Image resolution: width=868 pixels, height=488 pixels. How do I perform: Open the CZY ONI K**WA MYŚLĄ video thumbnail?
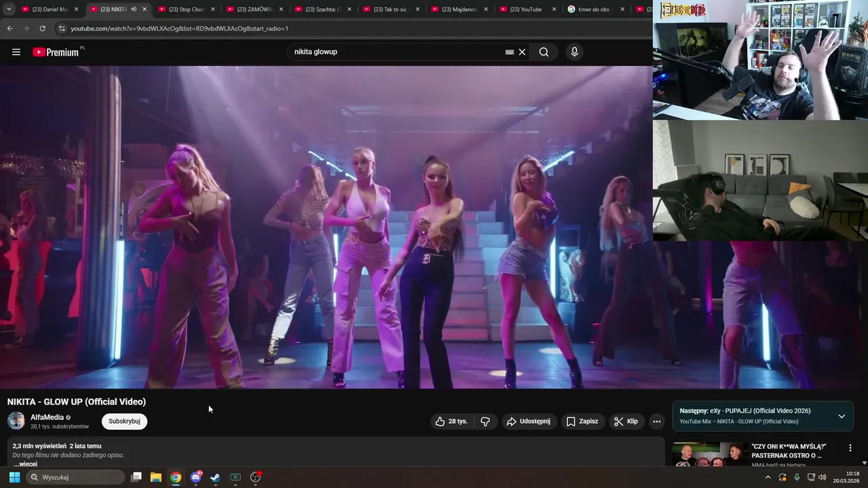click(x=709, y=455)
